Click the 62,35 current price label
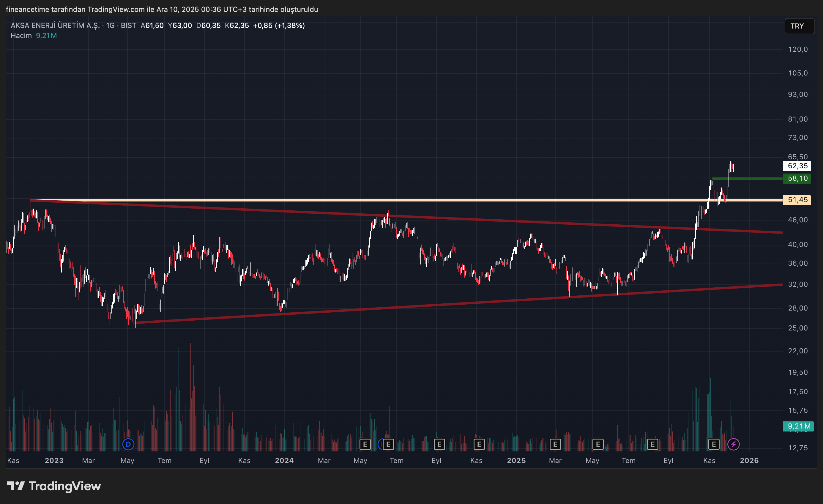Image resolution: width=823 pixels, height=504 pixels. point(798,166)
